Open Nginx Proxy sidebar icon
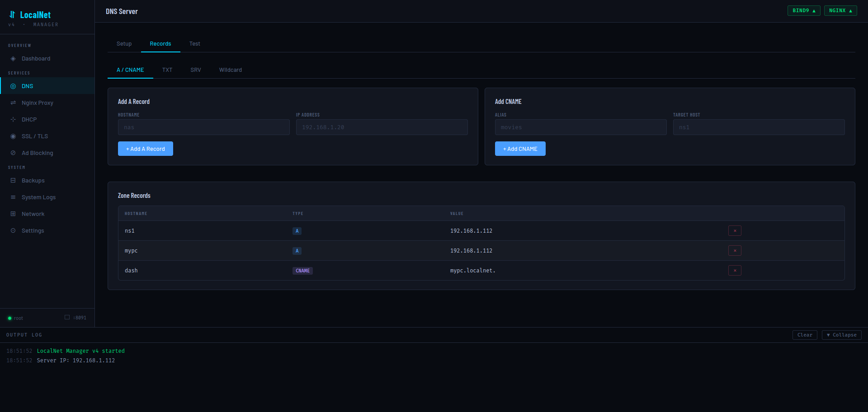The height and width of the screenshot is (412, 868). click(13, 103)
